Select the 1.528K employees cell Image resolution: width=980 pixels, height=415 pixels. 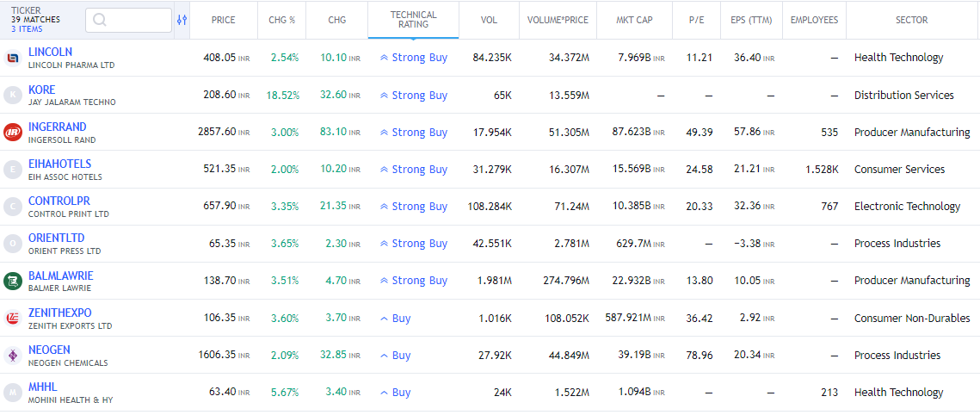[822, 170]
